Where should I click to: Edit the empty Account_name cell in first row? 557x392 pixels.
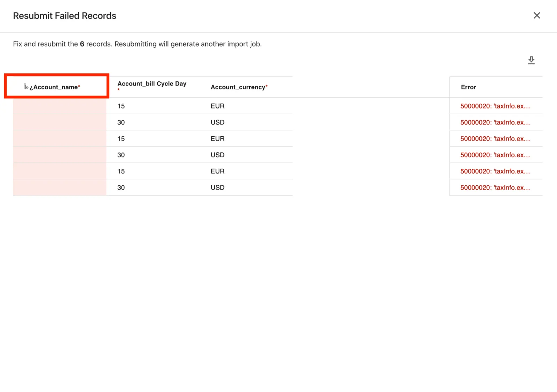tap(60, 106)
